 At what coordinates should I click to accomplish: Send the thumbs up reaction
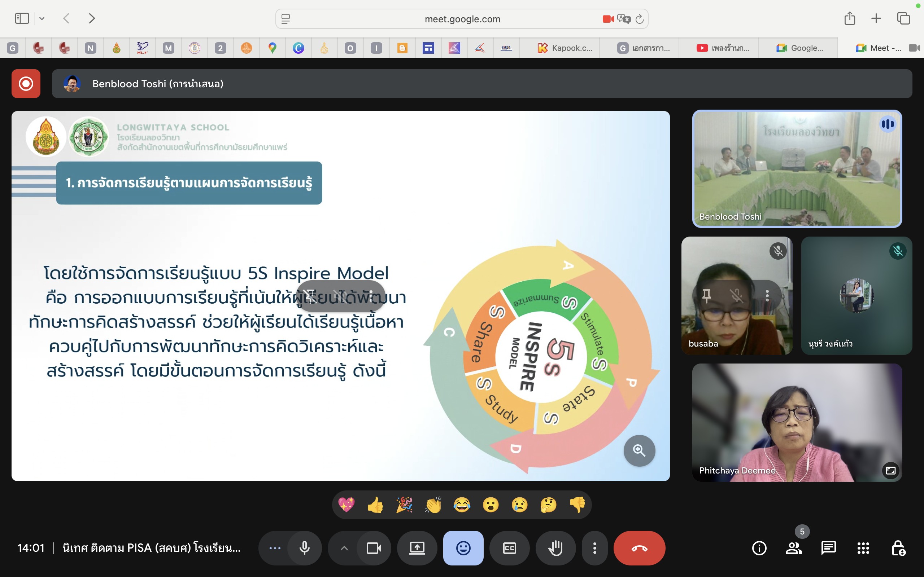tap(375, 505)
